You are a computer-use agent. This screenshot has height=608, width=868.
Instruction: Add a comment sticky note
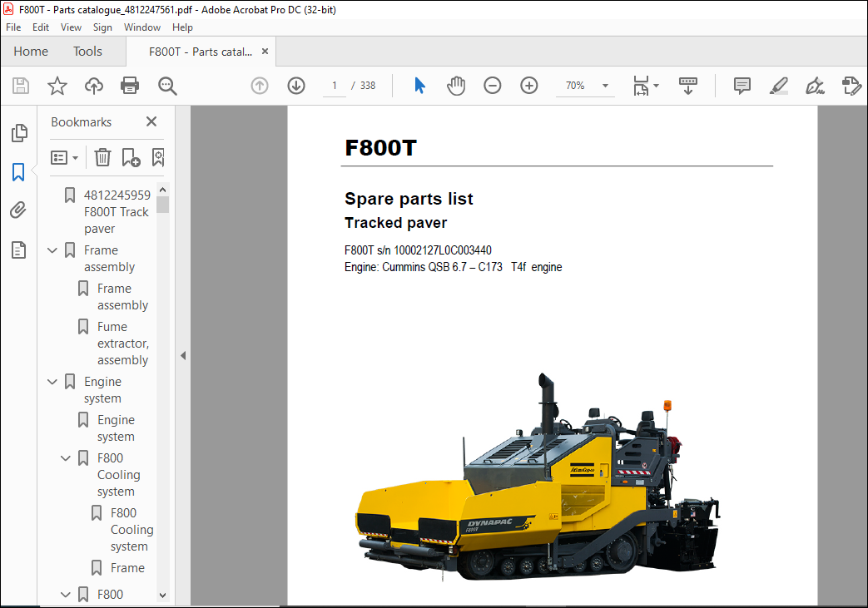(x=742, y=86)
